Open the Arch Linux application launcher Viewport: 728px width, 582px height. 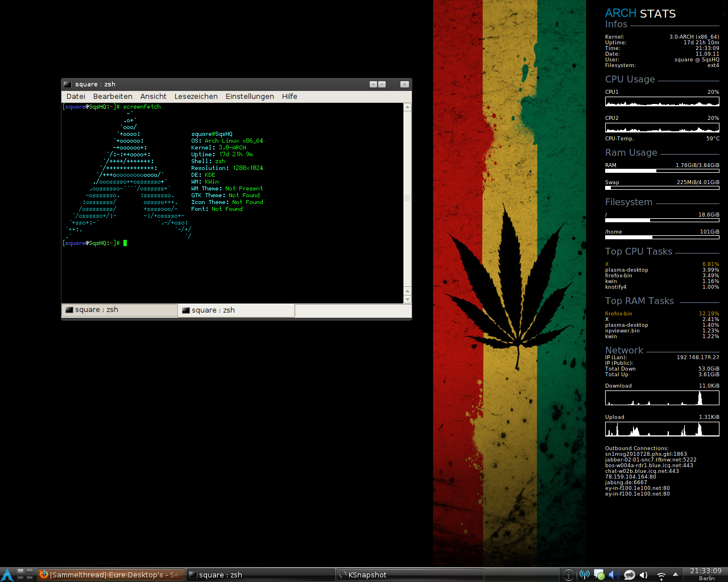(x=7, y=575)
